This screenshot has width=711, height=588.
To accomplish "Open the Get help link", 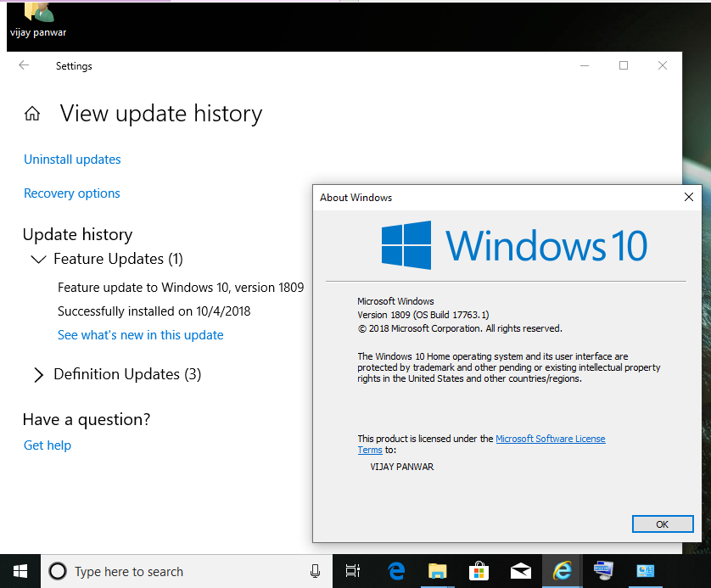I will click(48, 445).
